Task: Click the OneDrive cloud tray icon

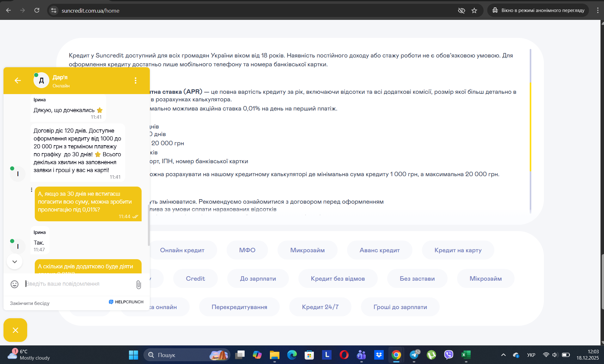Action: coord(516,355)
